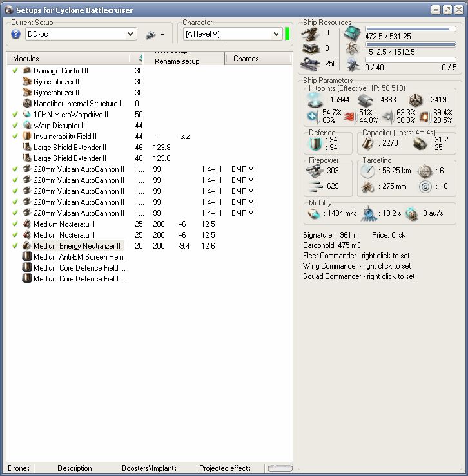Click Wing Commander - right click to set

click(356, 266)
